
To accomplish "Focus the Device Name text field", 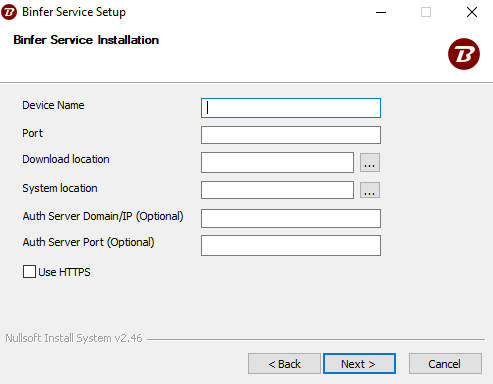I will pos(291,108).
